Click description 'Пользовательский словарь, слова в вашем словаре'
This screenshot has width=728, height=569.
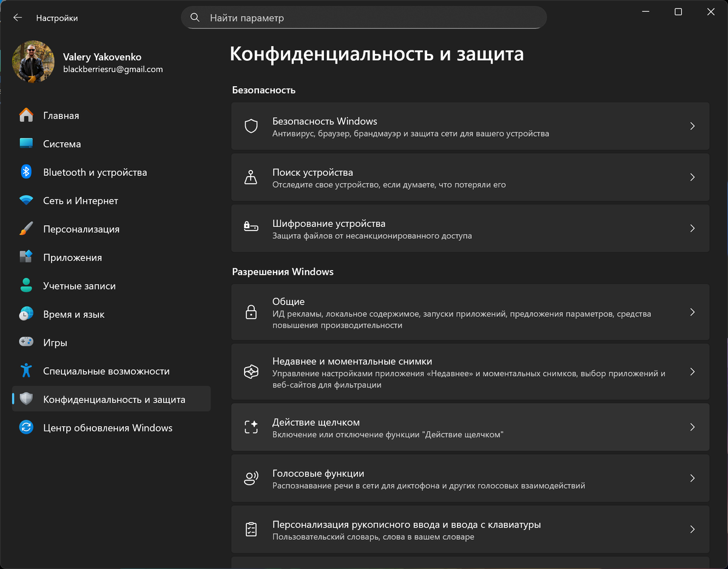point(373,537)
